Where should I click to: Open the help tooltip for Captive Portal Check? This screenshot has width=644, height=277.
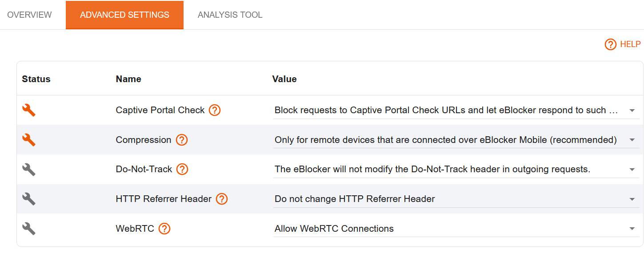click(215, 110)
